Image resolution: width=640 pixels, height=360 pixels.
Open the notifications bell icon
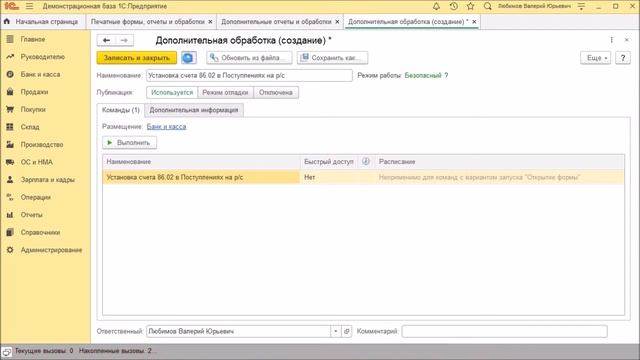pos(436,6)
